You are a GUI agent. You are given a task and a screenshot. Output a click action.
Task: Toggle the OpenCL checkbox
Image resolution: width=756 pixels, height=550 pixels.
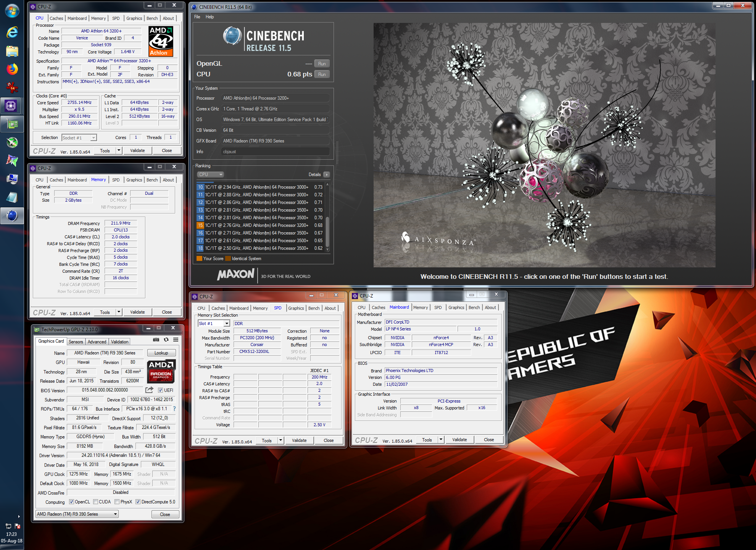click(x=71, y=502)
